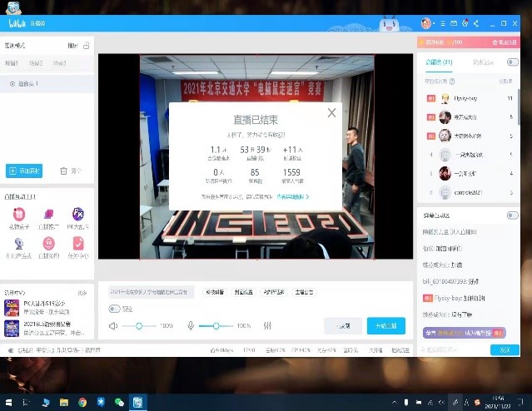Launch the PK大乱斗 tool
Image resolution: width=532 pixels, height=411 pixels.
tap(78, 219)
